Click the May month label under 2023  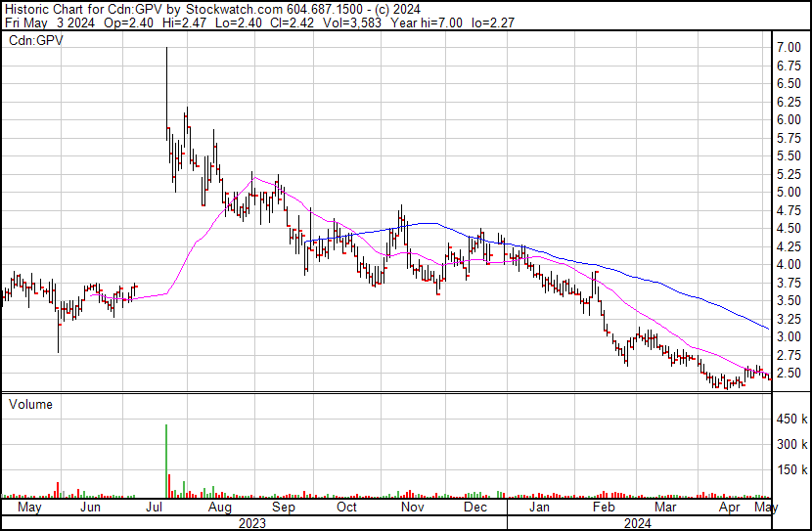pos(29,508)
